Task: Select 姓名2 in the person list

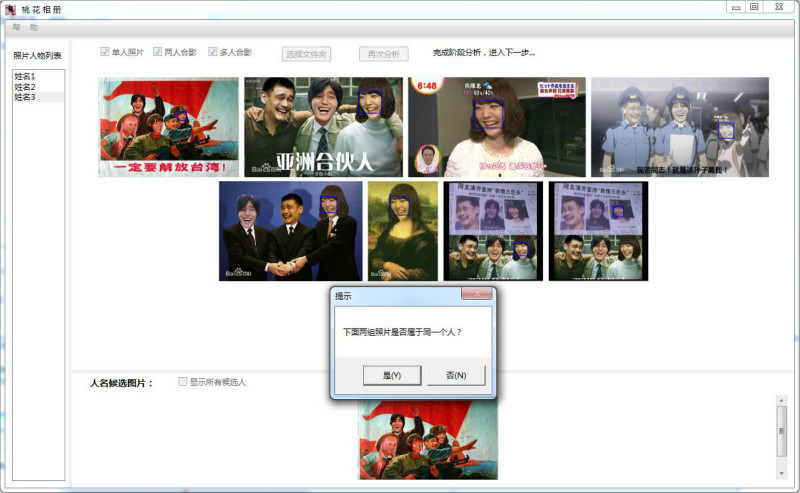Action: (25, 87)
